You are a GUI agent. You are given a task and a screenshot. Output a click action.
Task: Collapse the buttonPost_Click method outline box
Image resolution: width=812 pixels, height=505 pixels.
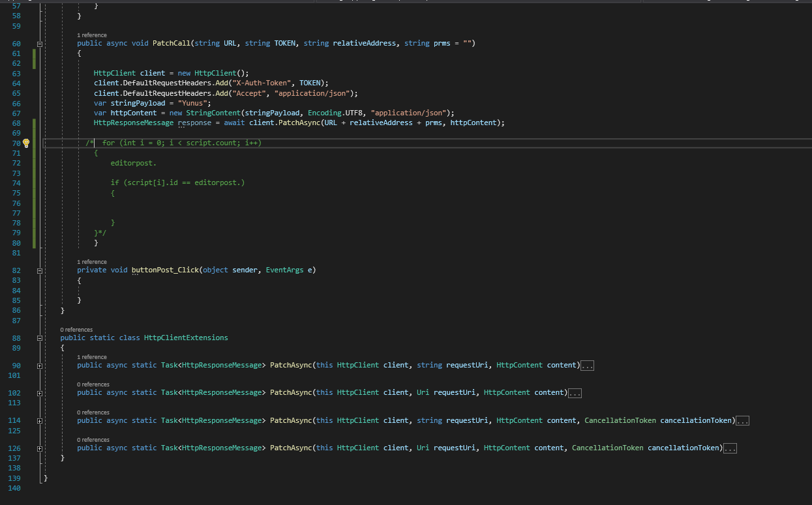click(40, 270)
